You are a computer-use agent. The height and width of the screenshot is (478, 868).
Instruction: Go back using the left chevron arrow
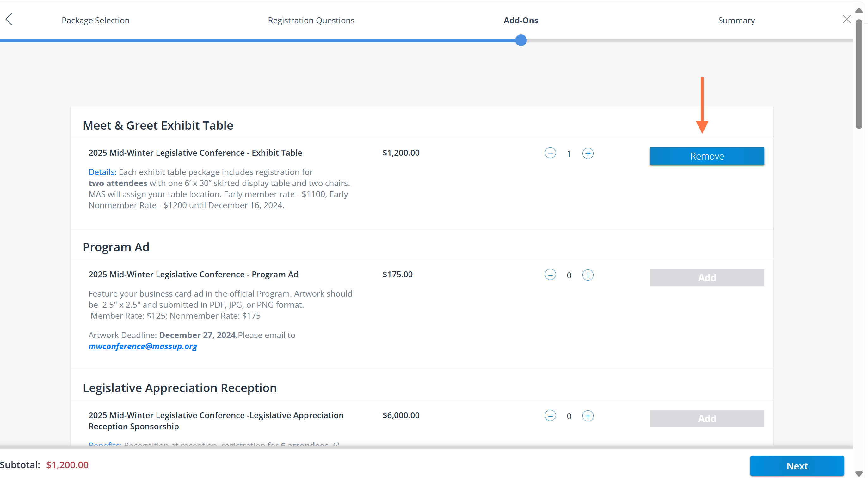tap(9, 19)
